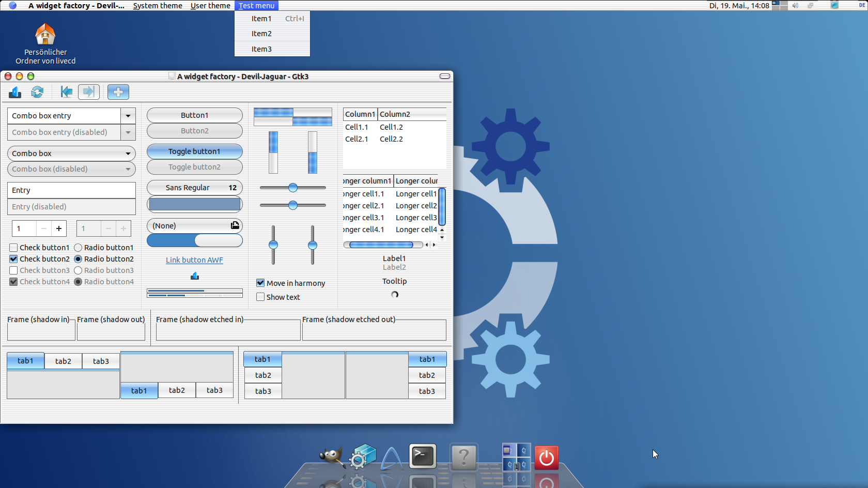868x488 pixels.
Task: Click the blue color swatch button
Action: (x=194, y=204)
